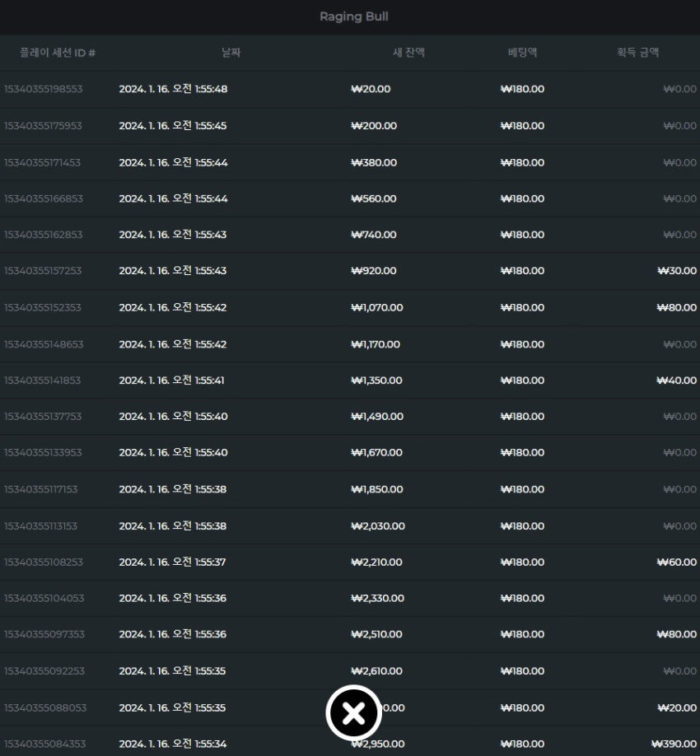Image resolution: width=700 pixels, height=756 pixels.
Task: Click the ₩30.00 win amount
Action: pos(677,271)
